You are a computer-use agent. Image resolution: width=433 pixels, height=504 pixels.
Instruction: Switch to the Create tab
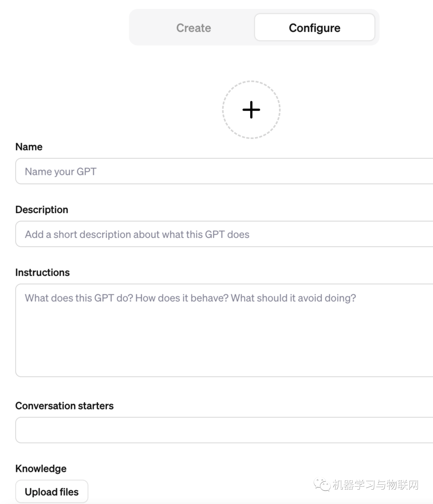click(194, 28)
